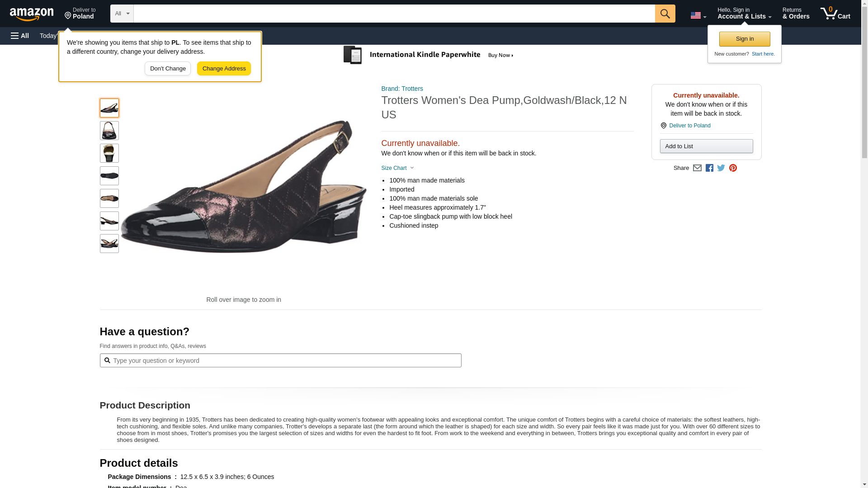
Task: Click the search magnifier button
Action: pyautogui.click(x=665, y=14)
